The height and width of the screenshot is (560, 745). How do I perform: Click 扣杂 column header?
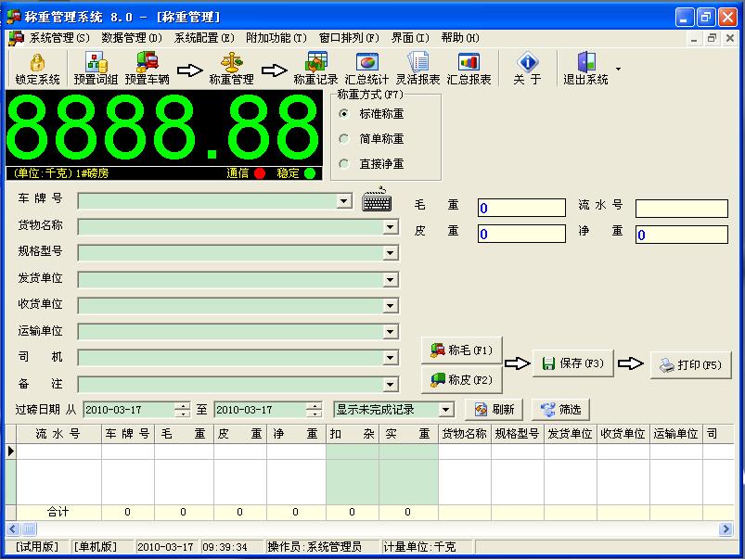click(352, 434)
